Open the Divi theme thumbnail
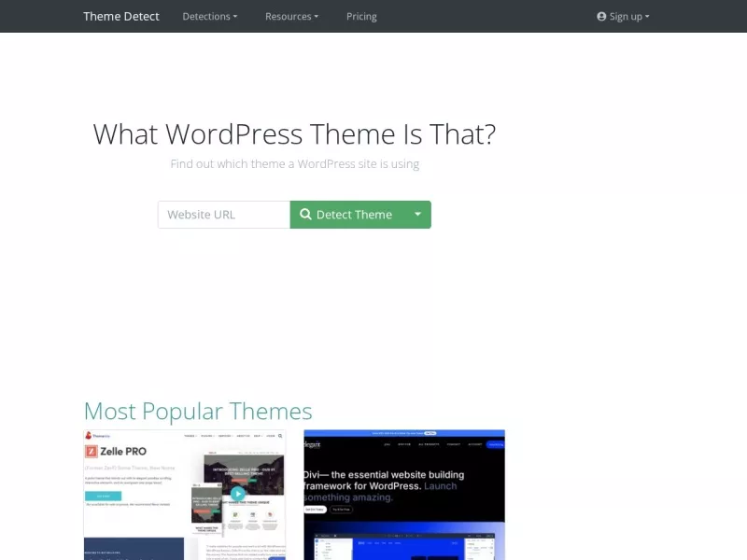747x560 pixels. (x=404, y=495)
